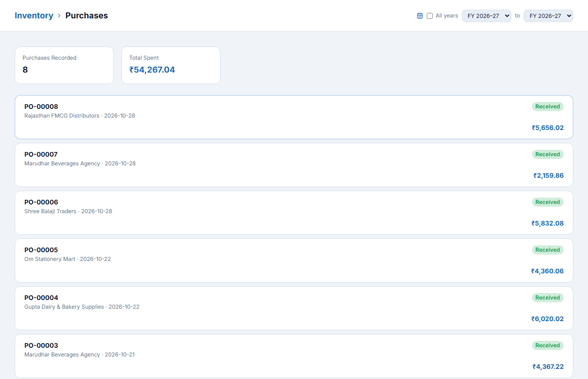
Task: Click the calendar icon beside All years
Action: 419,16
